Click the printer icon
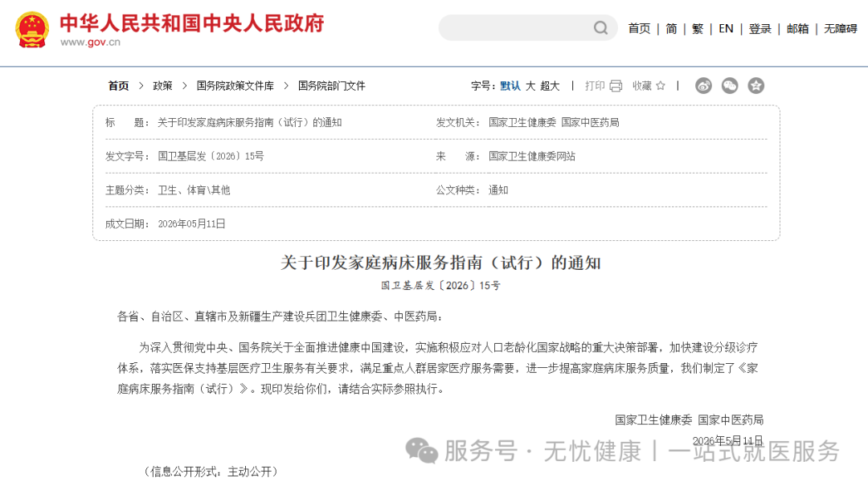This screenshot has height=486, width=868. pos(616,86)
